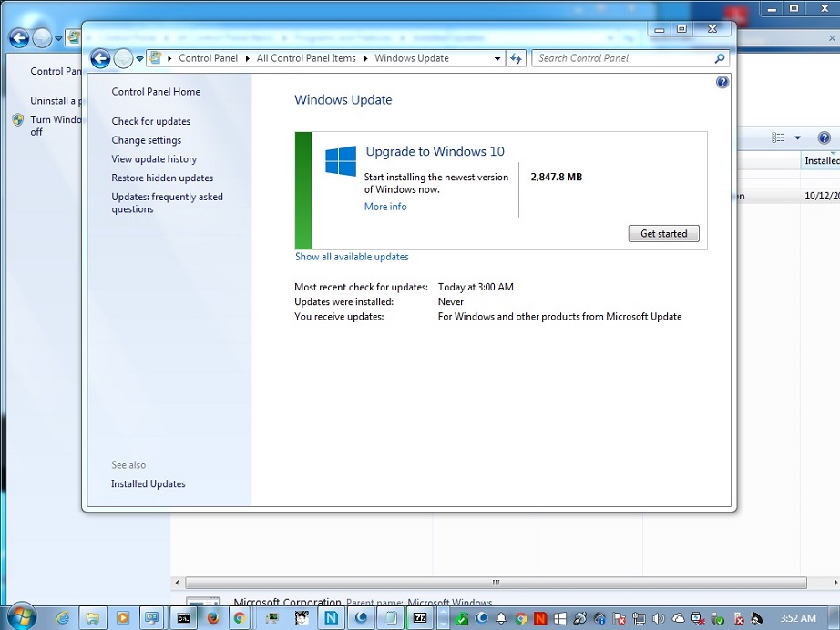Screen dimensions: 840x630
Task: Expand the address bar previous locations dropdown
Action: click(x=497, y=58)
